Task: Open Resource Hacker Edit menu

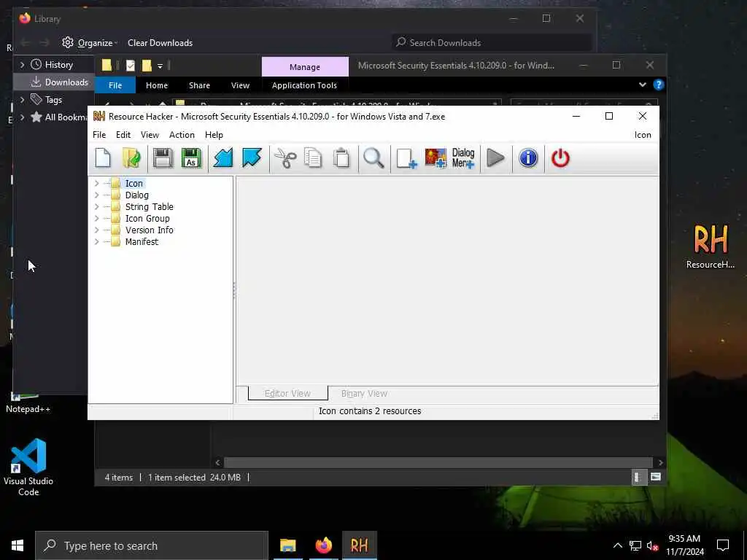Action: [x=123, y=135]
